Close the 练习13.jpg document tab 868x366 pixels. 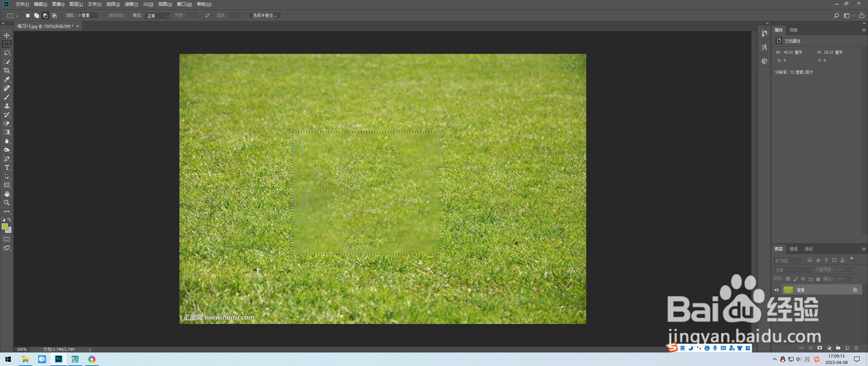point(77,26)
